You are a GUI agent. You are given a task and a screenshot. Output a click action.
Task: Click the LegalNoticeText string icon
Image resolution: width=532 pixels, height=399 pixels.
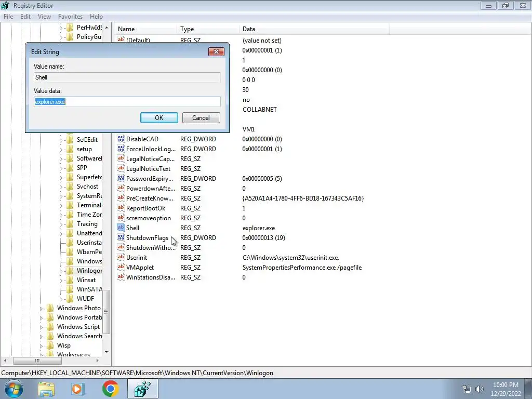(x=121, y=168)
